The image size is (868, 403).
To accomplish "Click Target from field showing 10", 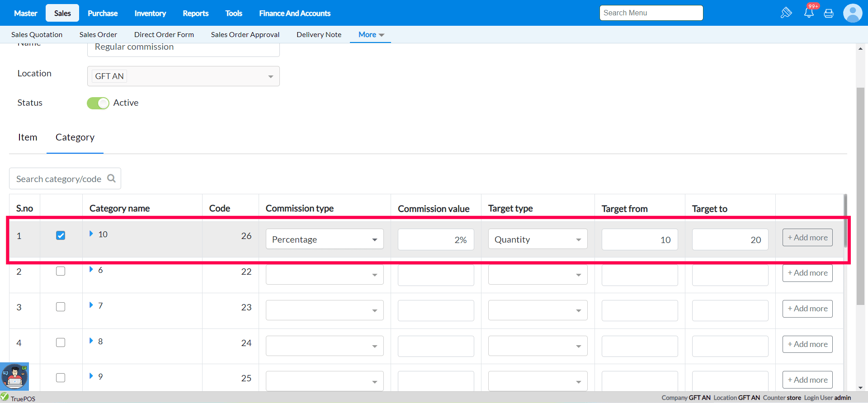I will [640, 239].
